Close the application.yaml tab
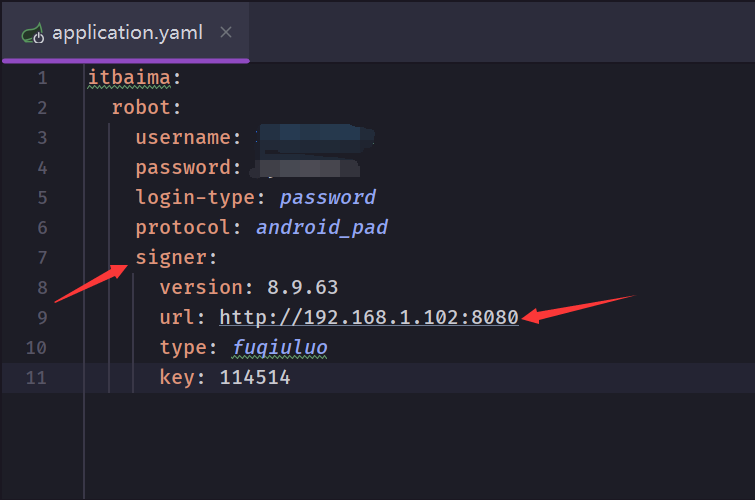Image resolution: width=755 pixels, height=500 pixels. pyautogui.click(x=226, y=33)
